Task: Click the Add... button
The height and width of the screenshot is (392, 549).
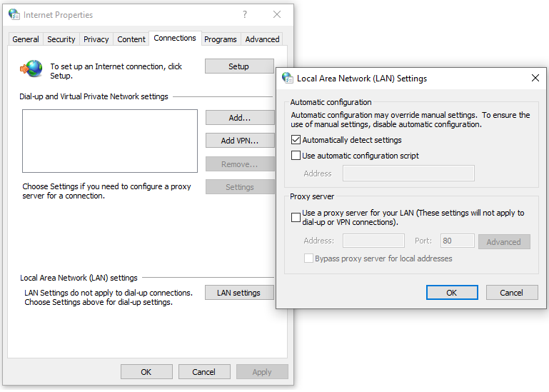Action: tap(240, 118)
